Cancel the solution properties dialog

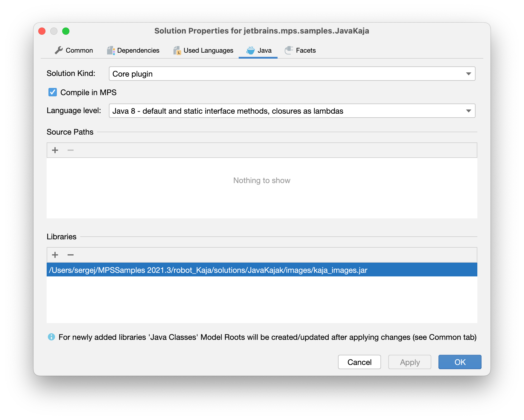[360, 362]
